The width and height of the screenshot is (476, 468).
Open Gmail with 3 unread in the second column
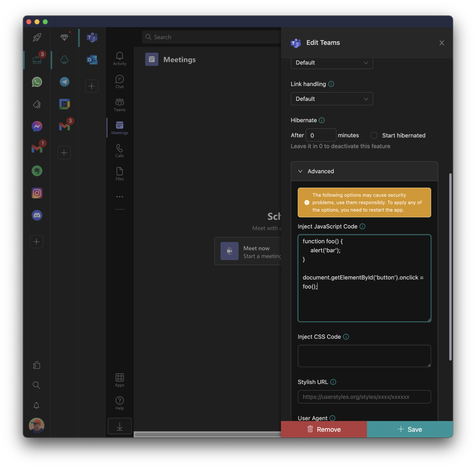[x=64, y=126]
